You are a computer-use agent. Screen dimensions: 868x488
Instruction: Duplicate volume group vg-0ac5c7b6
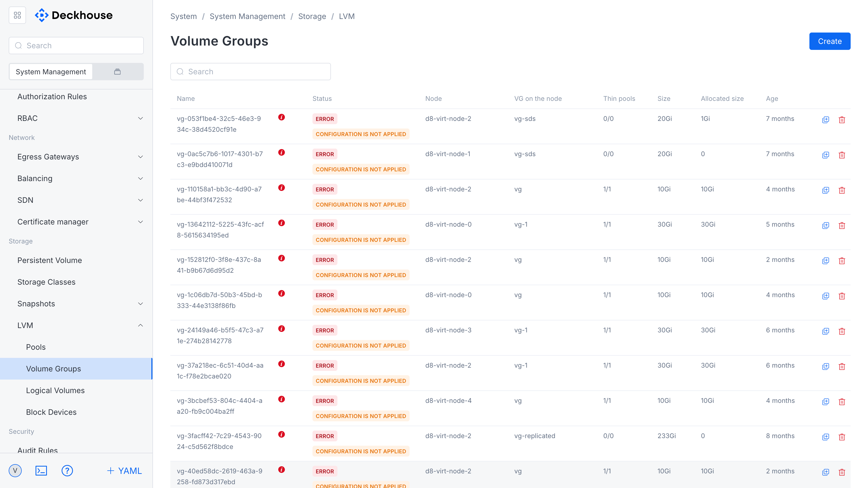[x=825, y=155]
